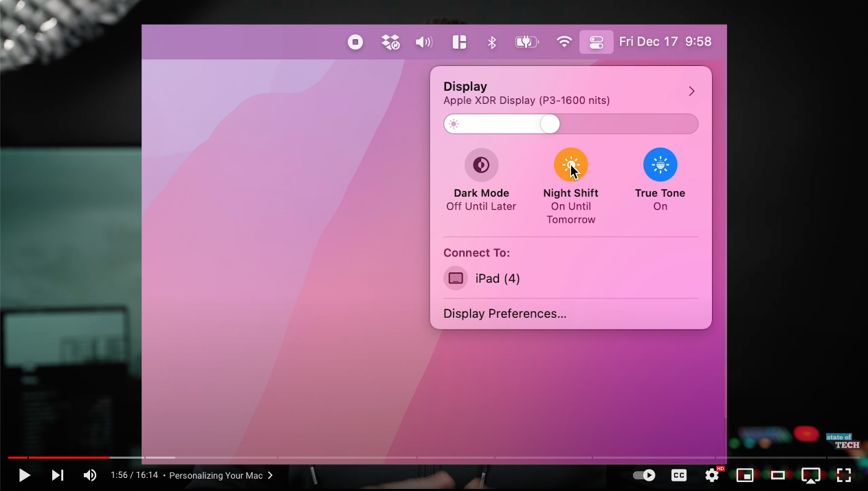
Task: Turn off True Tone
Action: (x=660, y=165)
